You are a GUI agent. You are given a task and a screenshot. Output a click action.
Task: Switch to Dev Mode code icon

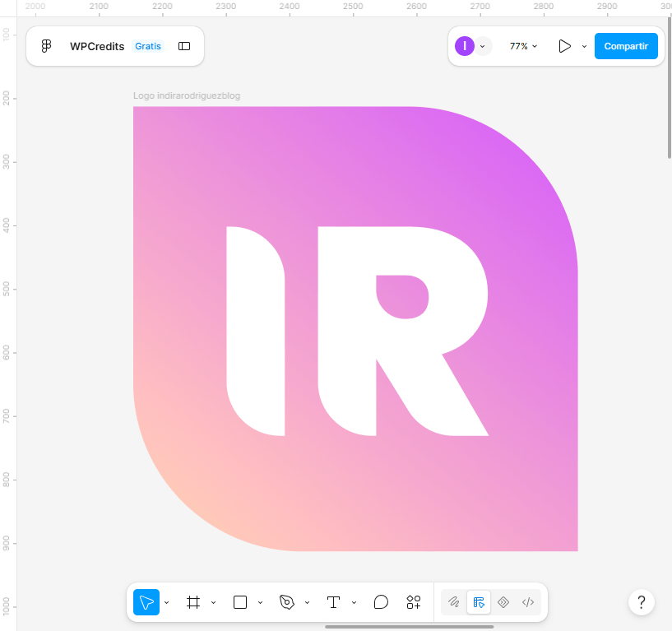pos(528,602)
